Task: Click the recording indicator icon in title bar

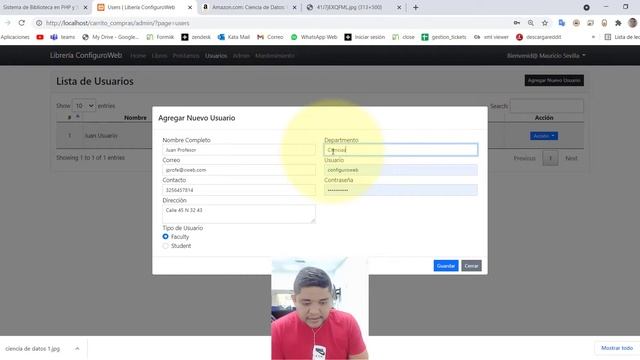Action: [587, 7]
